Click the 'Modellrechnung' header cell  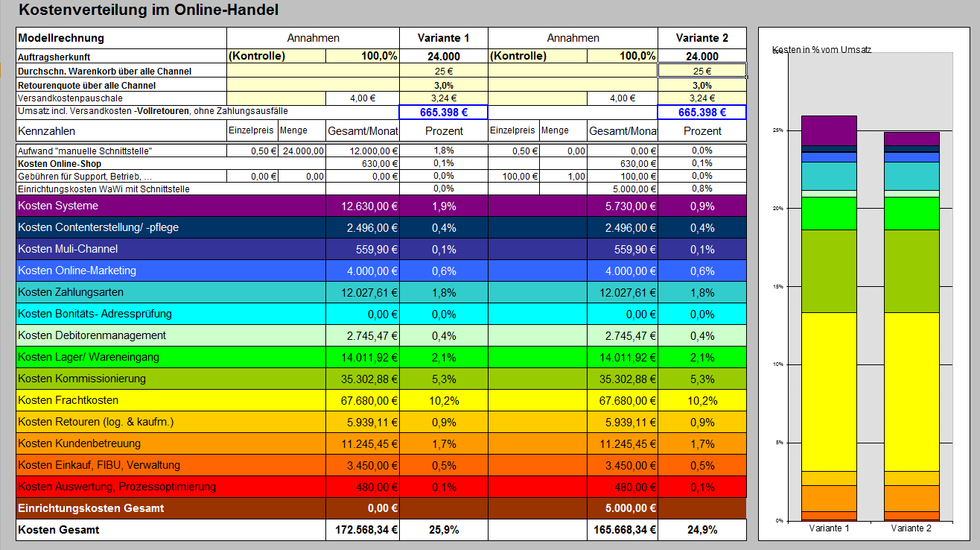click(x=121, y=38)
